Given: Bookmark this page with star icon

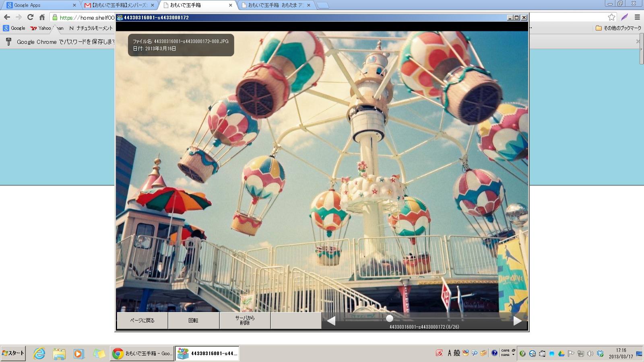Looking at the screenshot, I should tap(611, 17).
